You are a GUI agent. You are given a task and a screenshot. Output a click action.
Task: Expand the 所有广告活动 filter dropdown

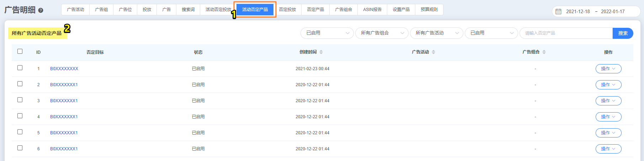436,33
